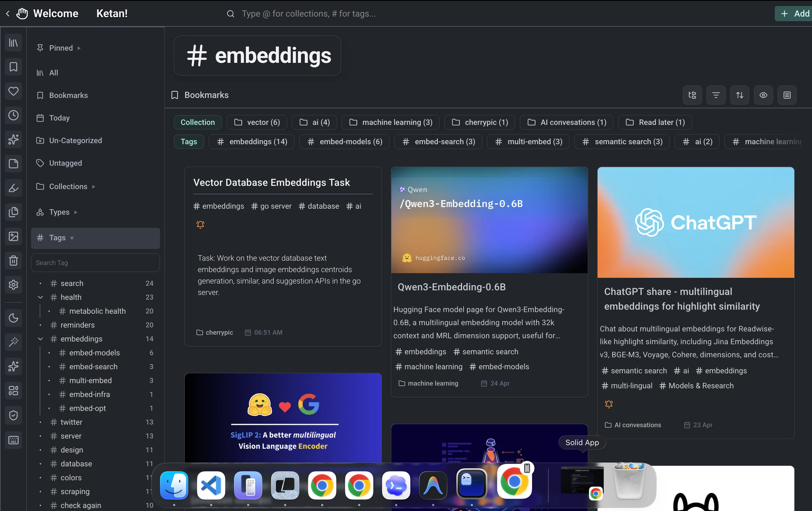Click the magic wand icon in rail
Viewport: 812px width, 511px height.
(x=14, y=342)
